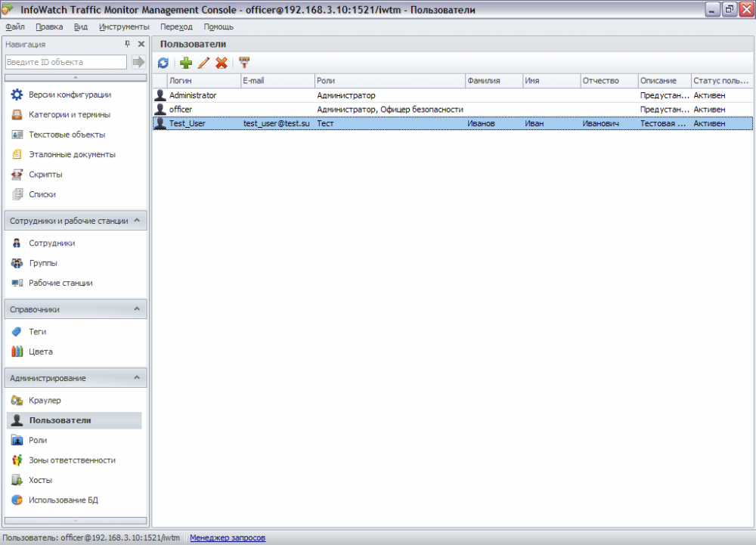Open Цвета icon
Screen dimensions: 756x545
[17, 351]
